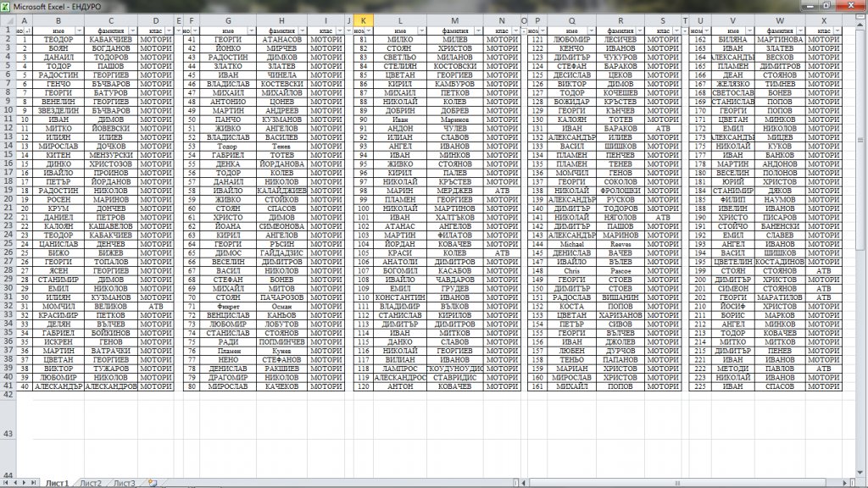Select the Лист1 sheet tab
868x488 pixels.
[x=57, y=483]
